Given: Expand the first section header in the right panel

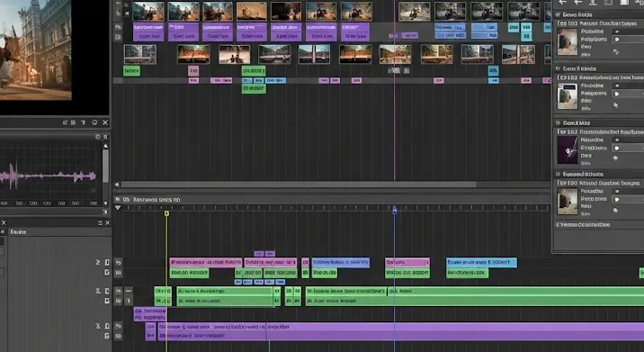Looking at the screenshot, I should coord(558,14).
